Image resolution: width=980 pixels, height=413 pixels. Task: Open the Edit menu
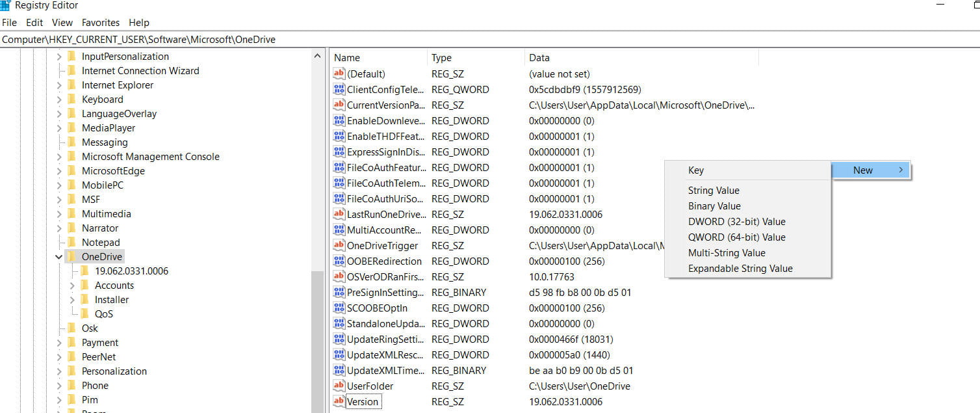coord(34,22)
